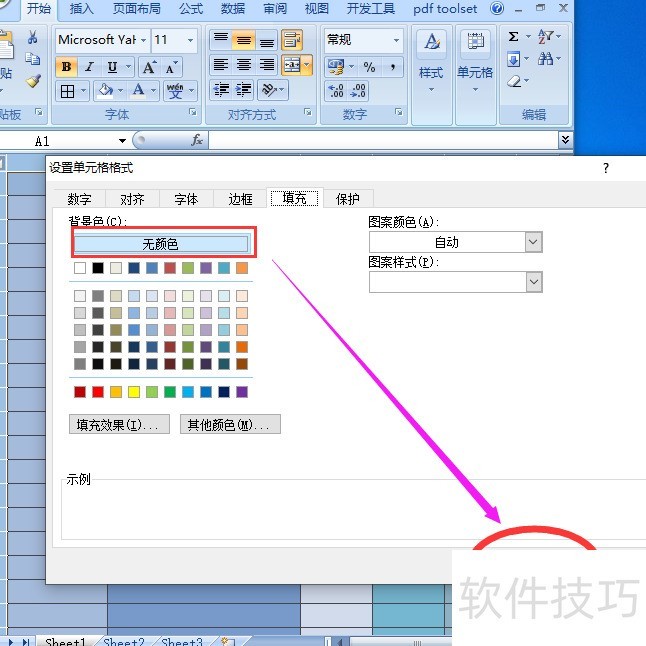Click the Fill down-arrow icon in editing group
Viewport: 646px width, 646px height.
[513, 59]
